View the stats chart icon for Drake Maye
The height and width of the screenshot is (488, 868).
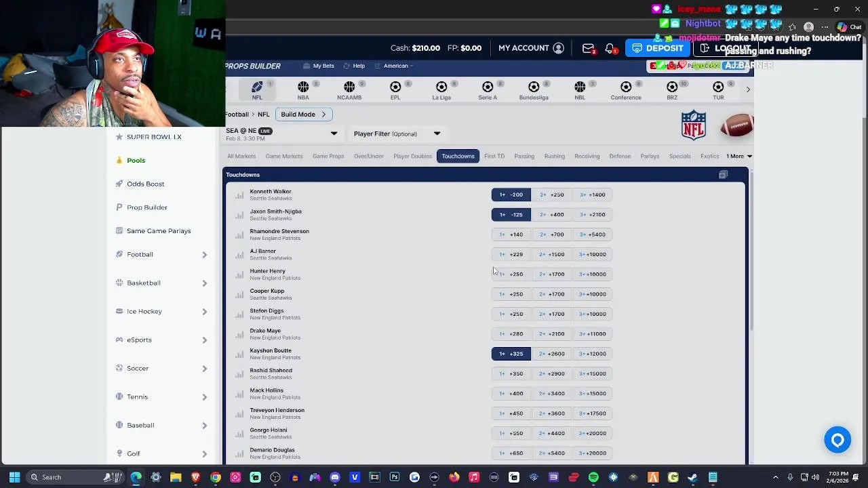tap(239, 334)
